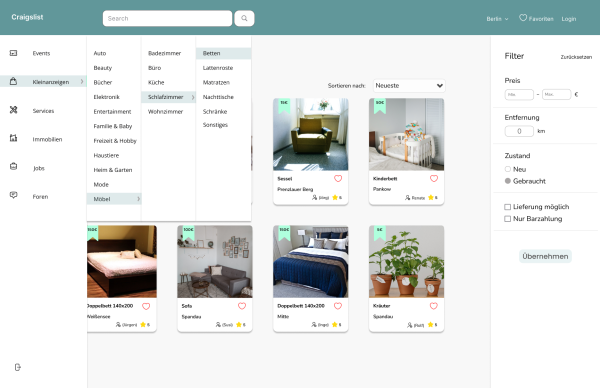Enable Lieferung möglich checkbox
The height and width of the screenshot is (388, 600).
click(x=507, y=207)
